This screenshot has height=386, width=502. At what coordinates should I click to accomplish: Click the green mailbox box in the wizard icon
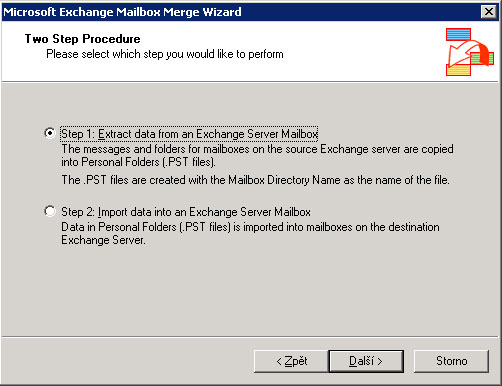click(482, 58)
